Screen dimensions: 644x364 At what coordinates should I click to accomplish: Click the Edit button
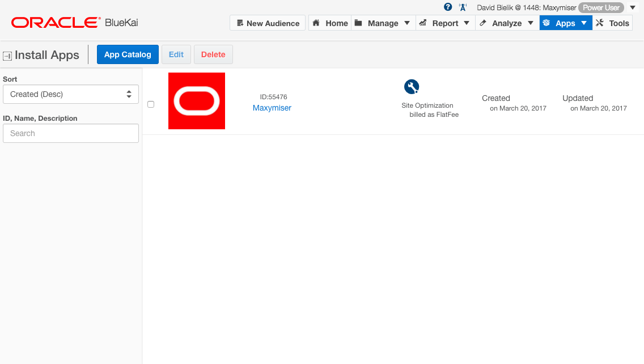pyautogui.click(x=176, y=54)
